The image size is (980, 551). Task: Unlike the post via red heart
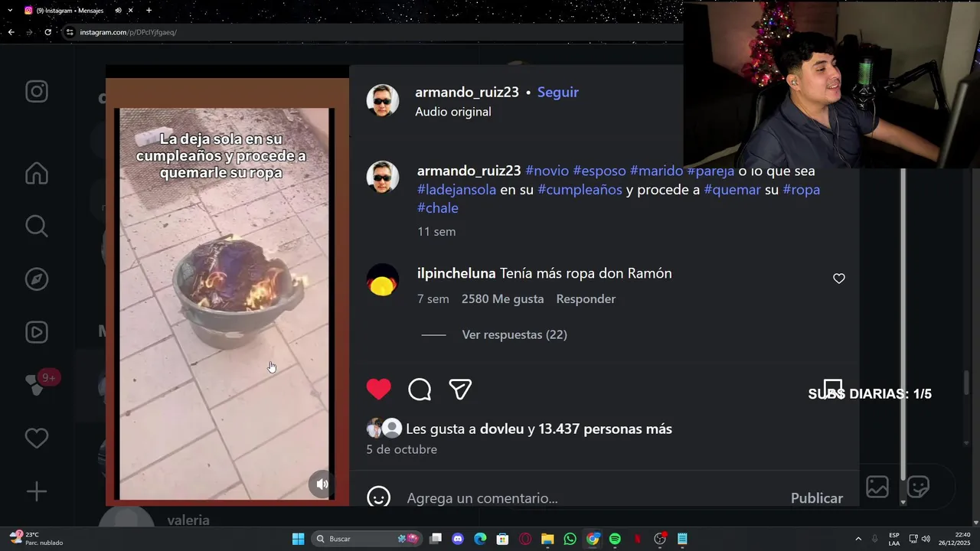coord(379,390)
